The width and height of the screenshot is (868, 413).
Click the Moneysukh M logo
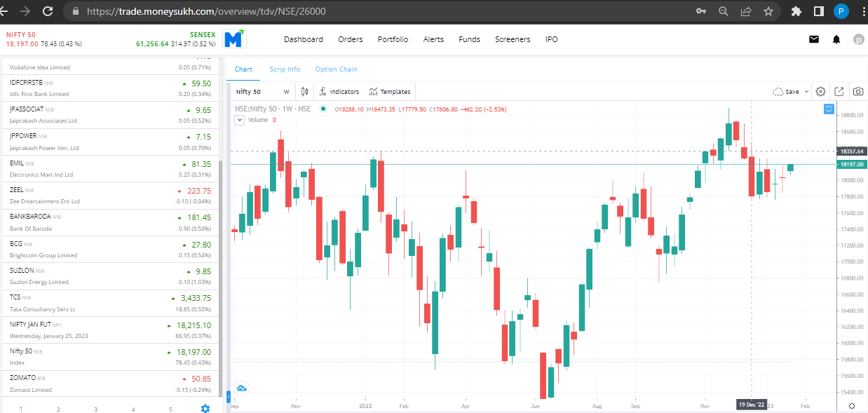click(234, 39)
